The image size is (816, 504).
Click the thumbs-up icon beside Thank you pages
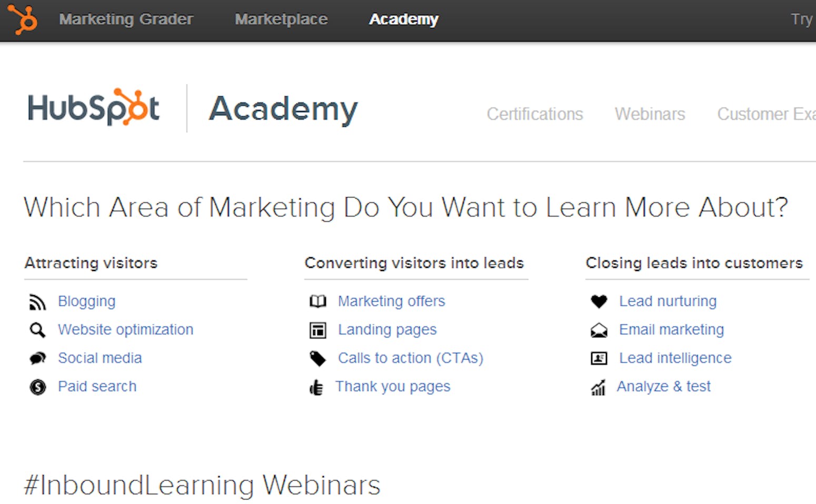point(316,388)
